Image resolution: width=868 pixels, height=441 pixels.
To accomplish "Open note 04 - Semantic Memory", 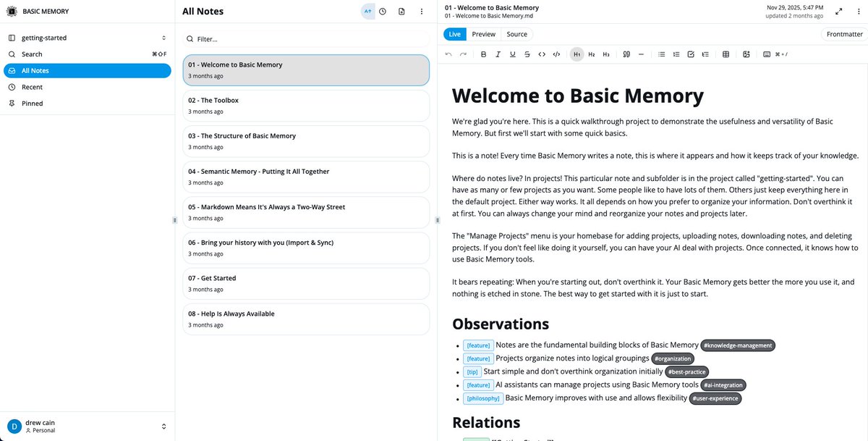I will pos(306,177).
